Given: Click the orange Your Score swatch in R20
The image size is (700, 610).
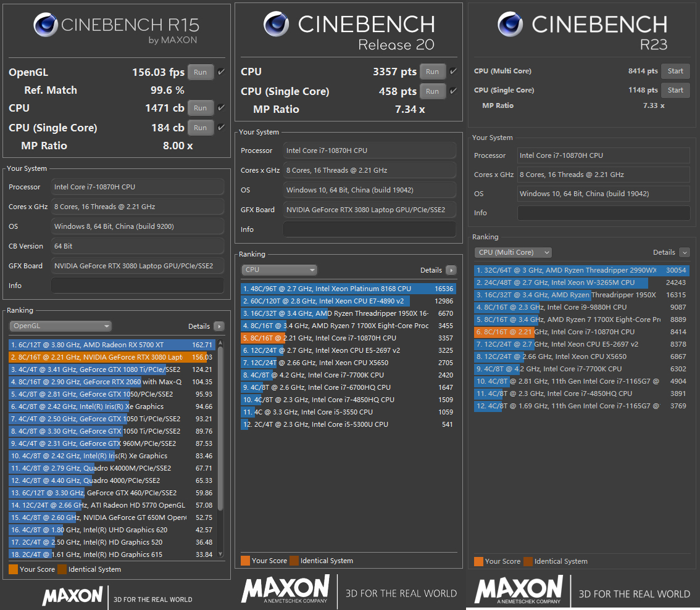Looking at the screenshot, I should click(246, 561).
